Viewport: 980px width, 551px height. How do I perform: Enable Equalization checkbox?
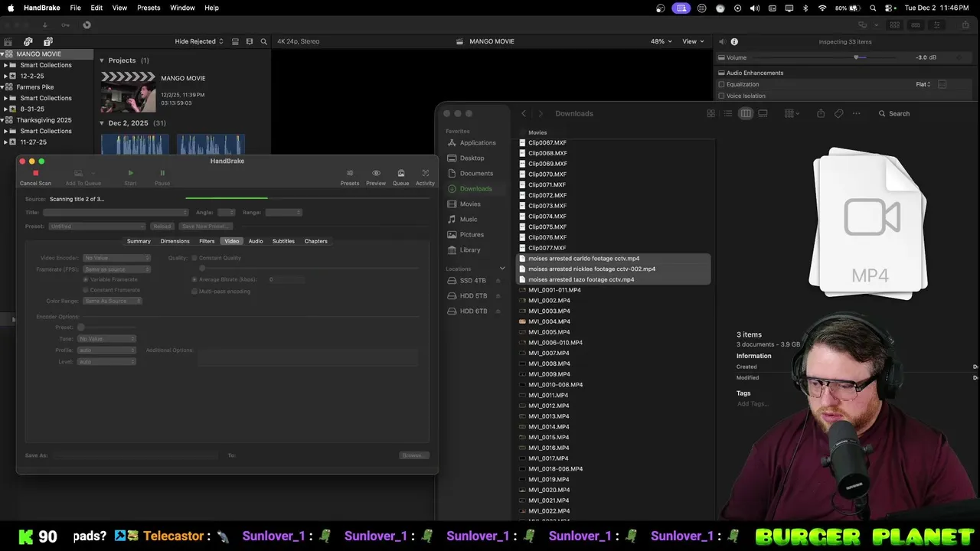point(721,84)
